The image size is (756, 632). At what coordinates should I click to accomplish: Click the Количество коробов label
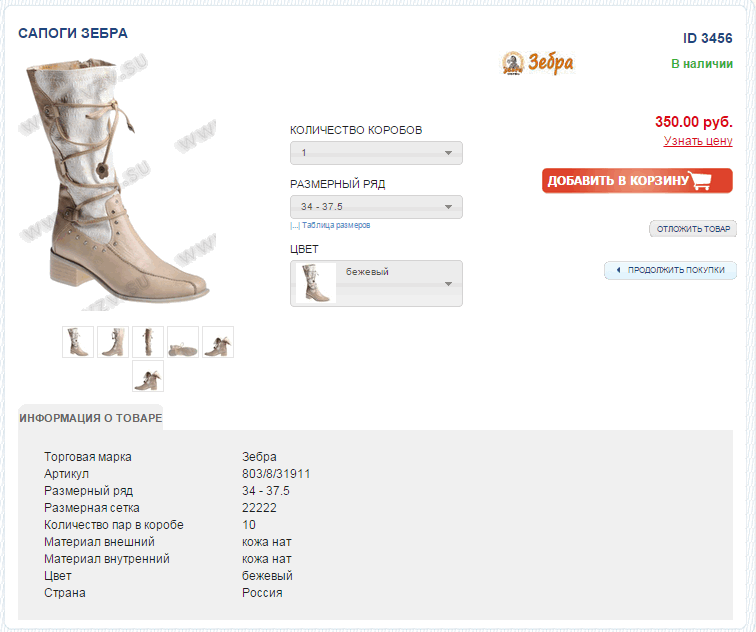pyautogui.click(x=356, y=130)
